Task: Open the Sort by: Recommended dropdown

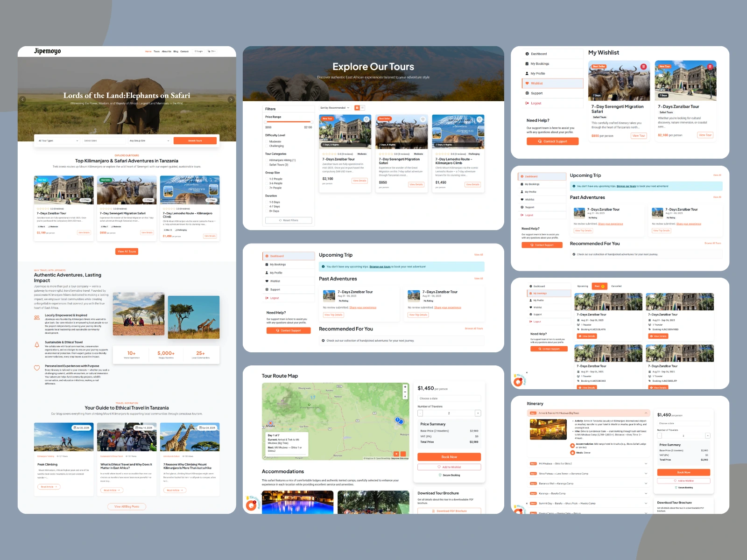Action: pos(335,108)
